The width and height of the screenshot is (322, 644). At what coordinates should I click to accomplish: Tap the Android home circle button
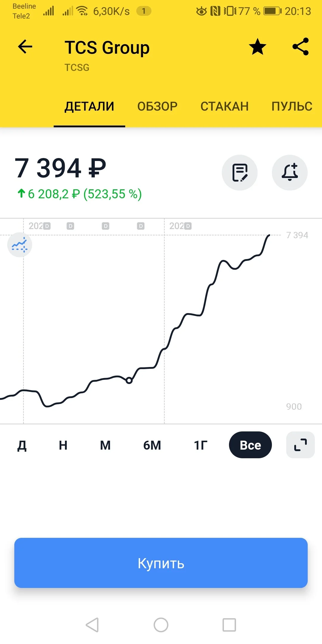pos(161,625)
